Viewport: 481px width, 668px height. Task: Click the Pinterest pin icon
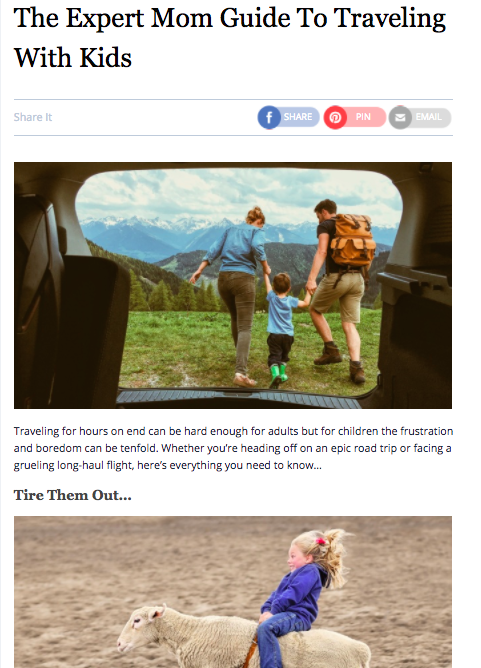335,117
